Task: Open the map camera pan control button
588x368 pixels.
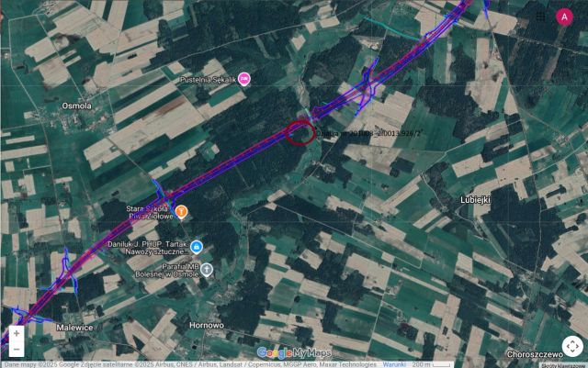Action: click(x=572, y=346)
